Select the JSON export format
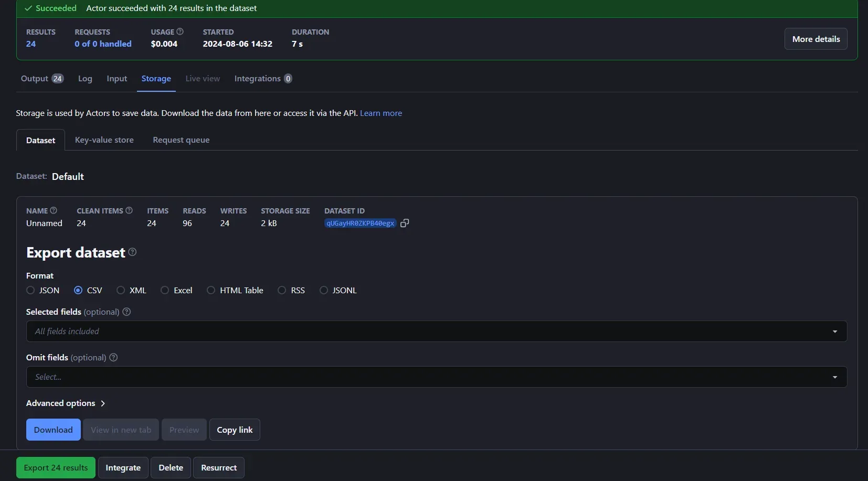The image size is (868, 481). (30, 290)
